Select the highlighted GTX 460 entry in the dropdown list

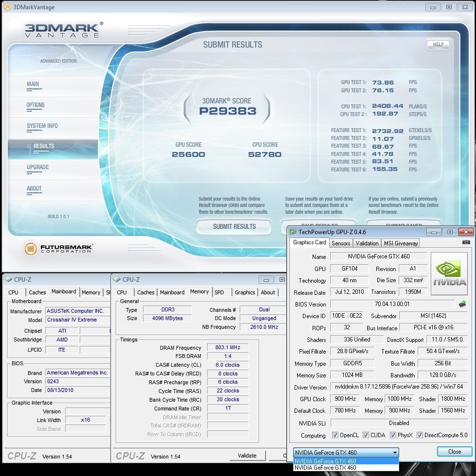pyautogui.click(x=346, y=461)
